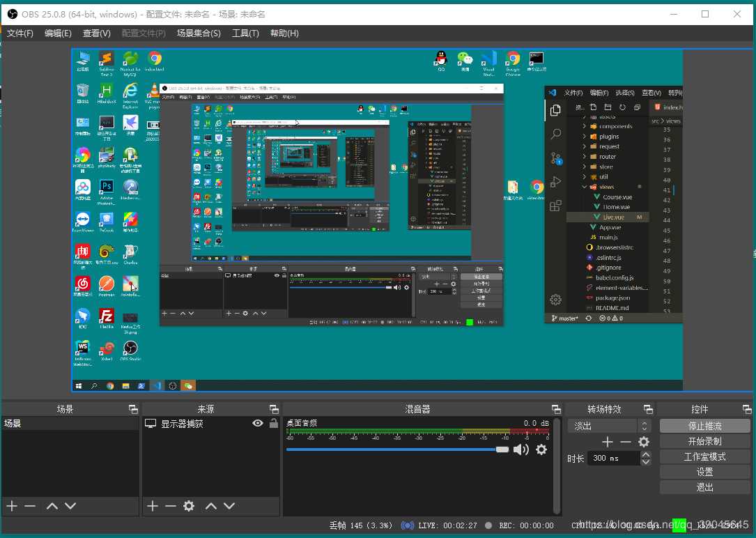Image resolution: width=756 pixels, height=538 pixels.
Task: Move the selected scene down
Action: [70, 506]
